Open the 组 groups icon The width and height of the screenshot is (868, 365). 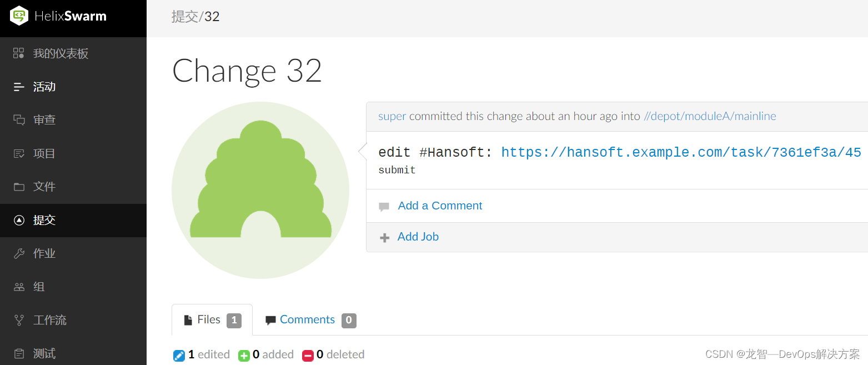19,287
